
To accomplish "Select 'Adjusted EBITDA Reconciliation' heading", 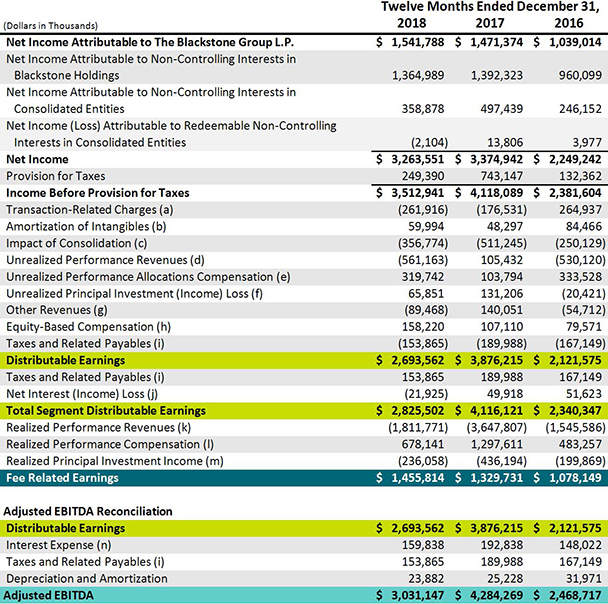I will click(x=88, y=512).
